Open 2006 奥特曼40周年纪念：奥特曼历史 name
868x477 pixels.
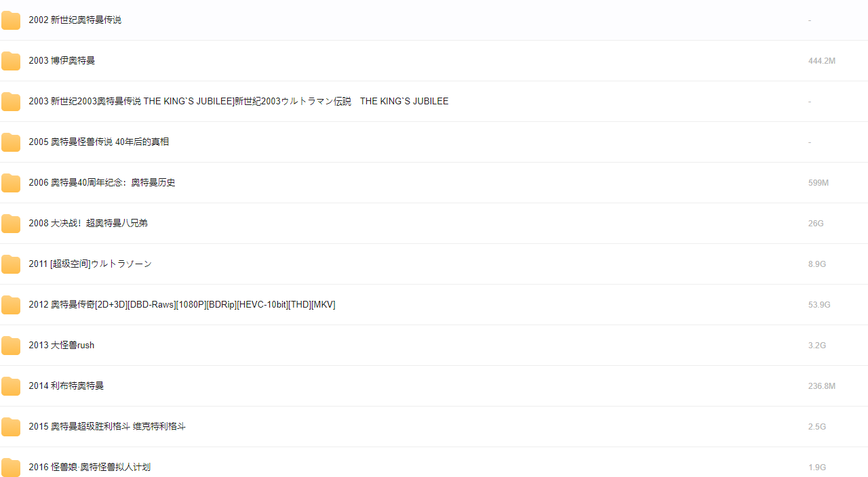click(x=102, y=183)
